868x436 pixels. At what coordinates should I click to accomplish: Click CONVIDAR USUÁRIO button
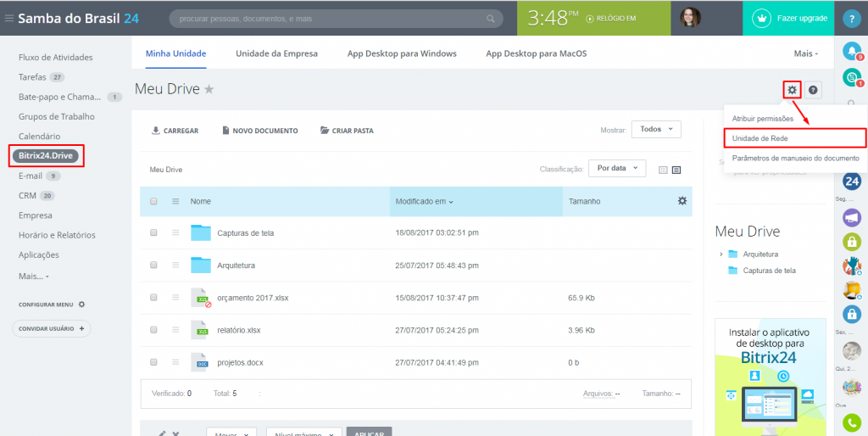(x=52, y=328)
